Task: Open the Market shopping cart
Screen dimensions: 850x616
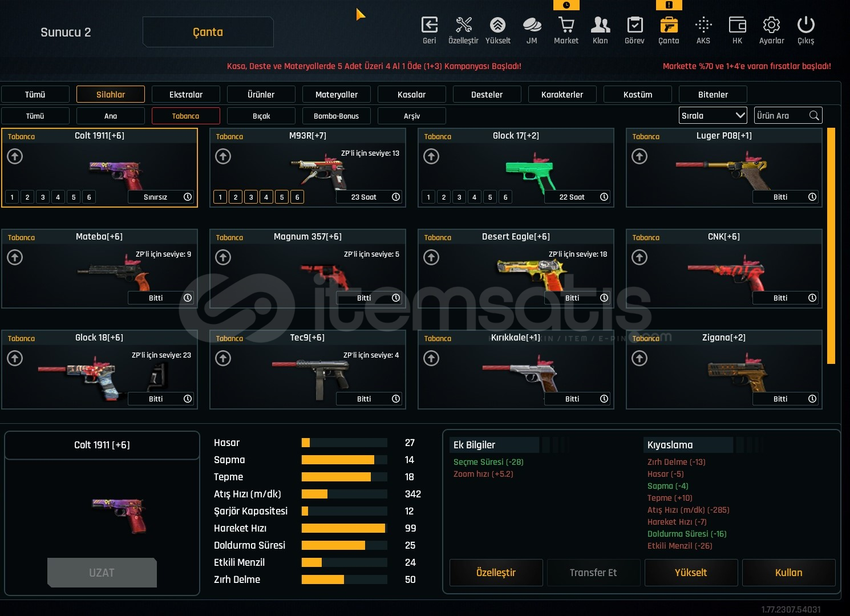Action: coord(566,25)
